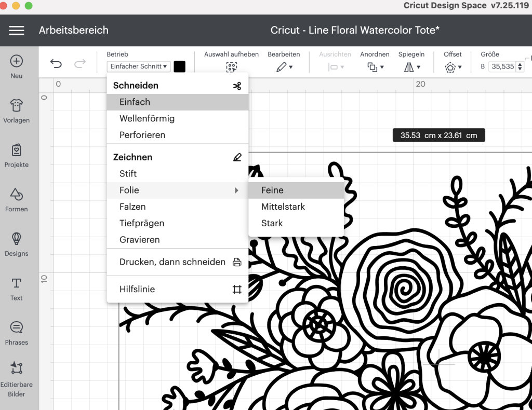
Task: Open the hamburger main menu
Action: point(17,31)
